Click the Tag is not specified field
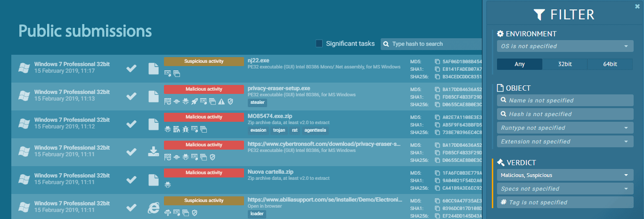Viewport: 644px width, 219px height. click(x=565, y=202)
